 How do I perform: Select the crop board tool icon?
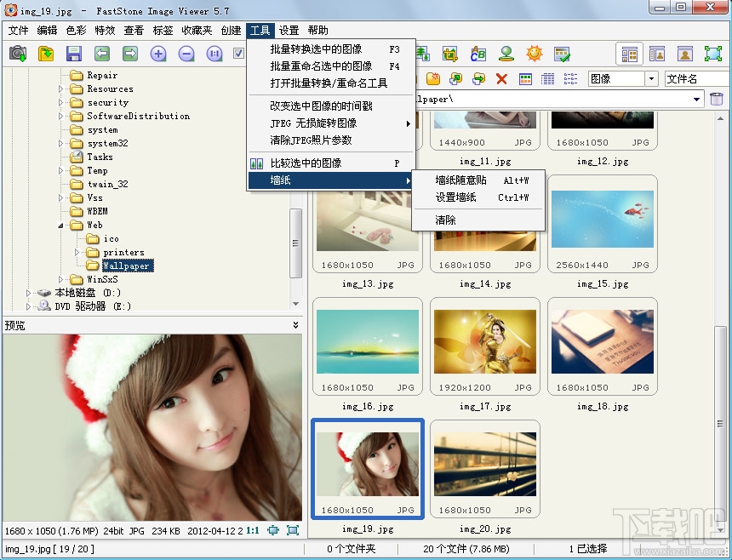coord(449,53)
